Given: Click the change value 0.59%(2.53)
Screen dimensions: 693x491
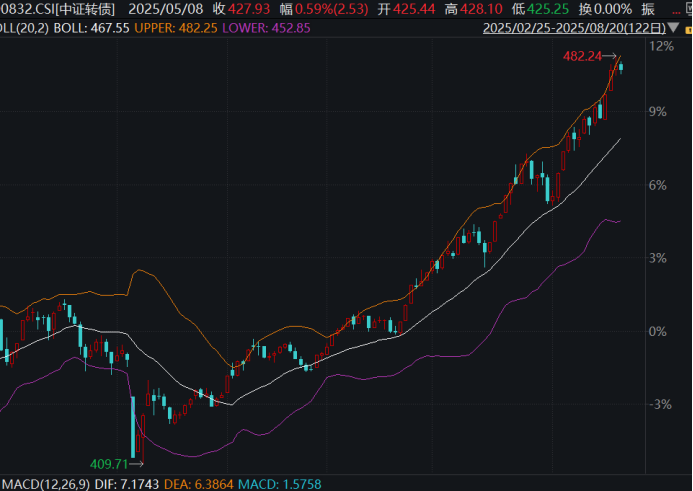Looking at the screenshot, I should click(x=331, y=9).
